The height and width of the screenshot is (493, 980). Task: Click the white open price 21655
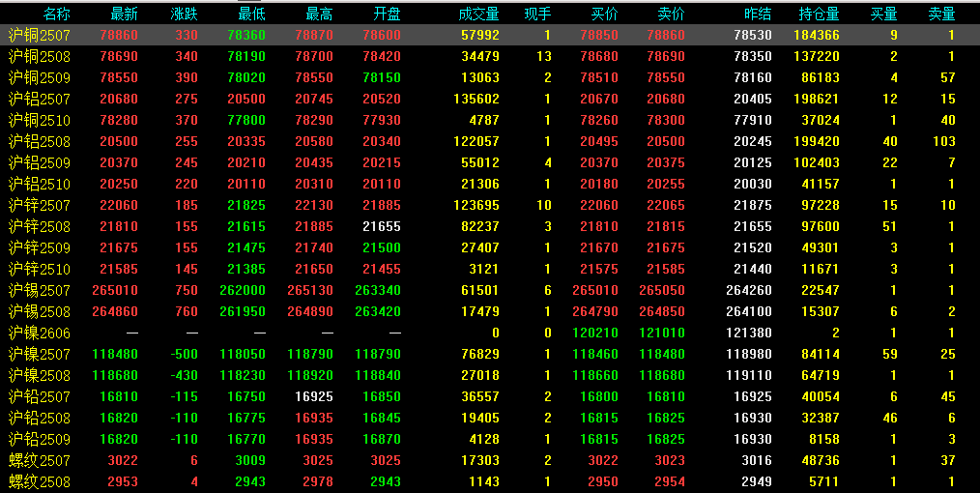tap(382, 227)
